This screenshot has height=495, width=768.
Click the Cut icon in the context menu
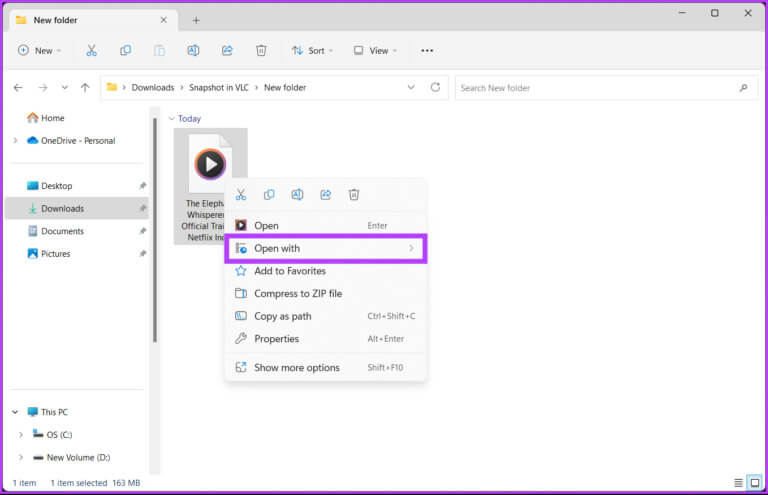click(241, 195)
